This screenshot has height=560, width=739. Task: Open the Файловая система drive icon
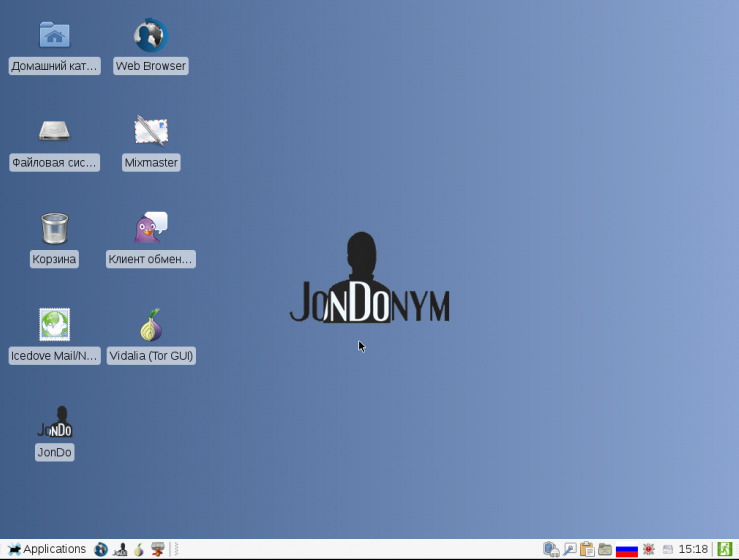click(x=54, y=131)
